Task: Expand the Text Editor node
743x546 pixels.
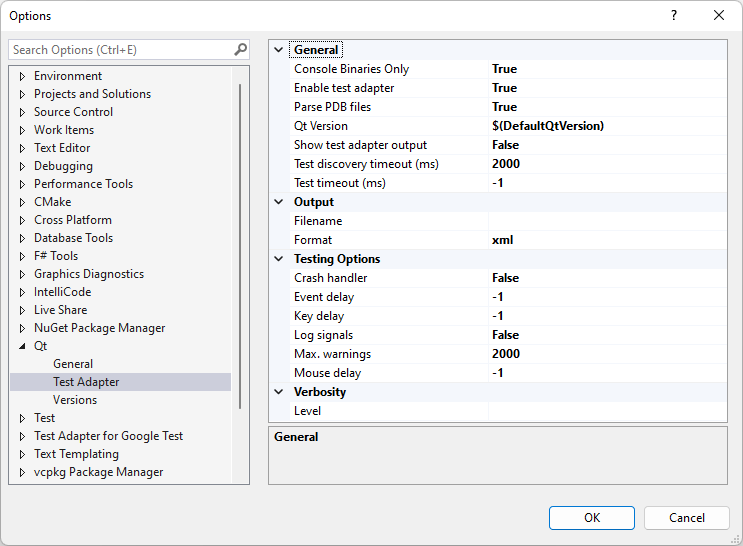Action: pos(22,148)
